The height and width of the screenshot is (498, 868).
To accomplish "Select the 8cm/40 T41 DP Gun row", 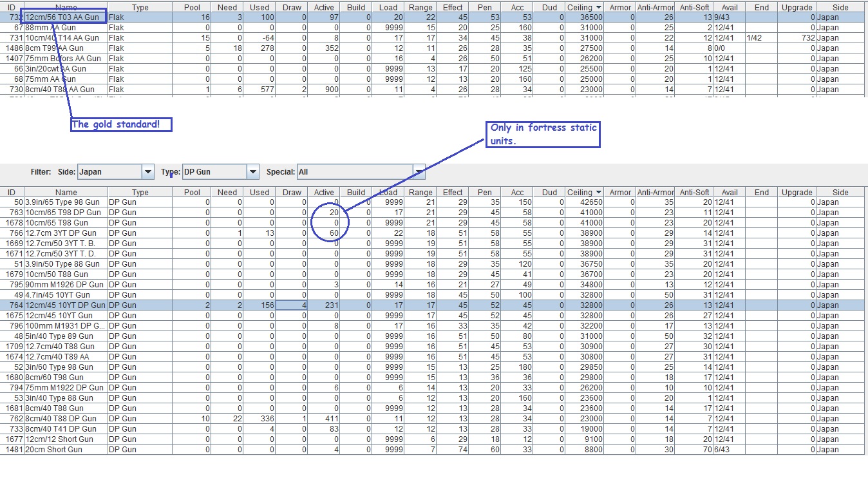I will click(432, 429).
